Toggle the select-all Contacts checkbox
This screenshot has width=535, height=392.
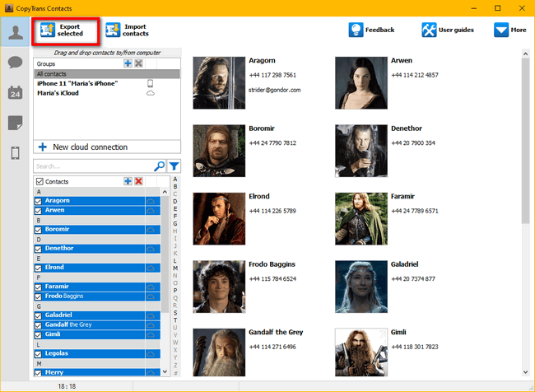40,181
